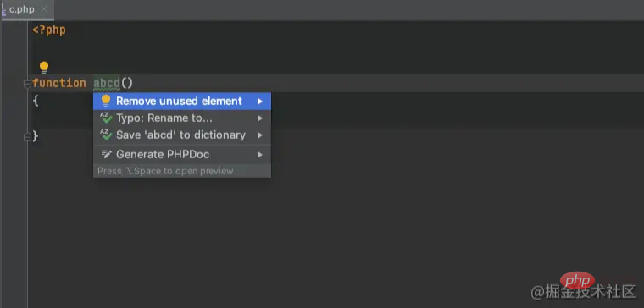Click pencil icon next to Generate PHPDoc
This screenshot has width=644, height=308.
point(106,155)
